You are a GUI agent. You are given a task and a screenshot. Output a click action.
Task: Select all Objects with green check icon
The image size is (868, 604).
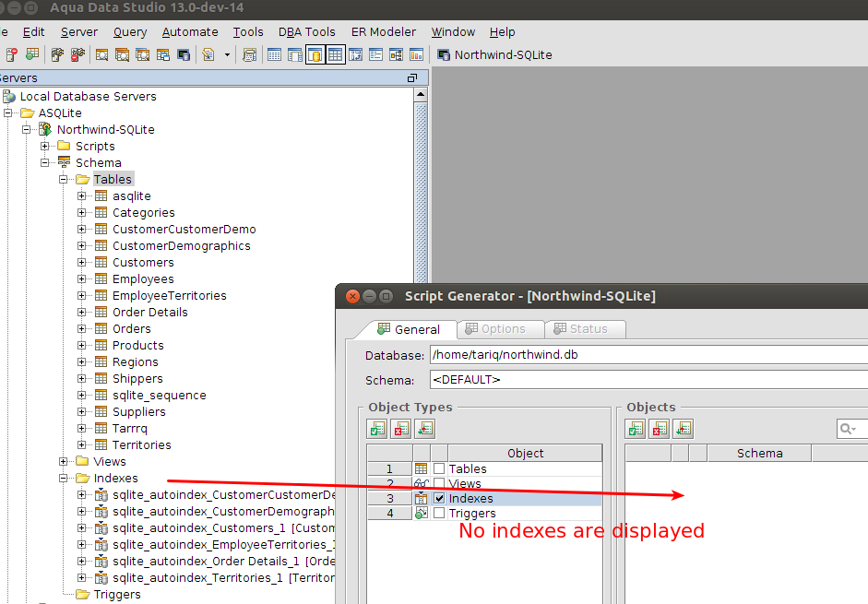pyautogui.click(x=636, y=429)
